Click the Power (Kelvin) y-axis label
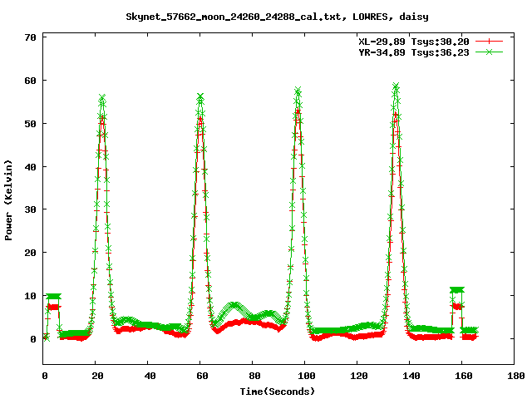The height and width of the screenshot is (399, 532). coord(8,200)
